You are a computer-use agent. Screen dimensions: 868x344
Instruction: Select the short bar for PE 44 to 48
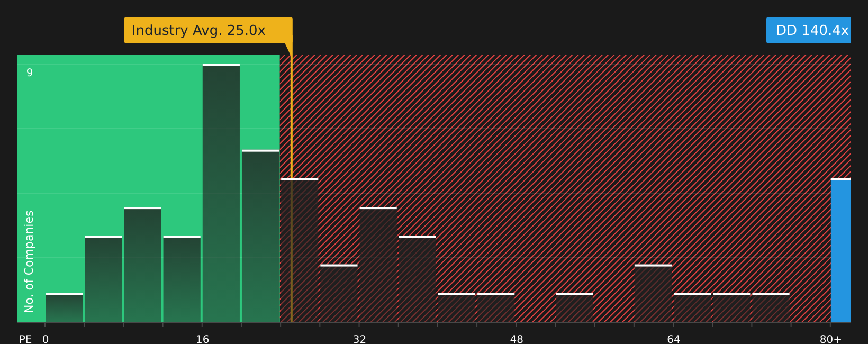(x=496, y=307)
